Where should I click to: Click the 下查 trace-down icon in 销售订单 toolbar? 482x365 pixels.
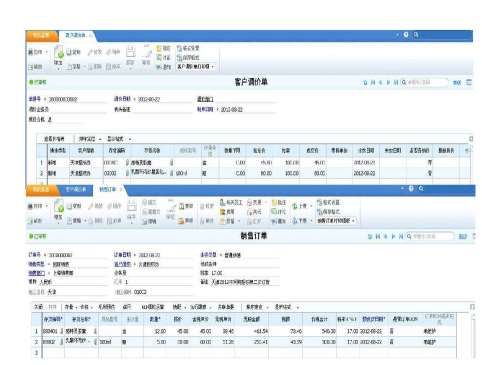[x=295, y=221]
